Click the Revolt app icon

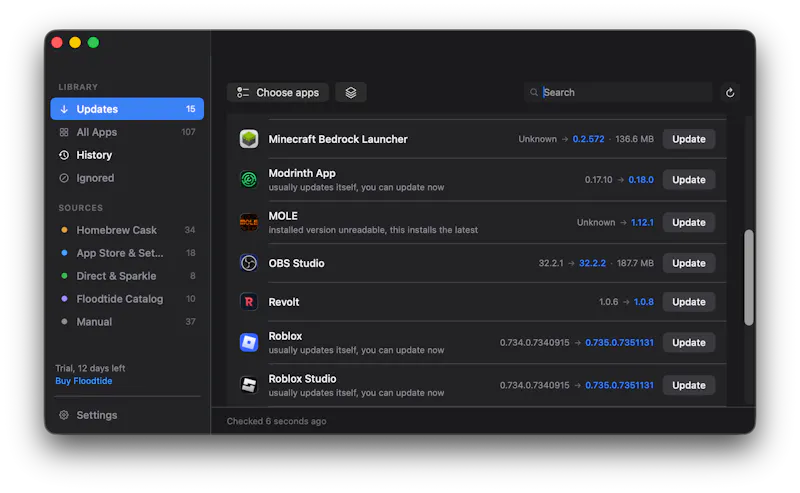coord(249,302)
